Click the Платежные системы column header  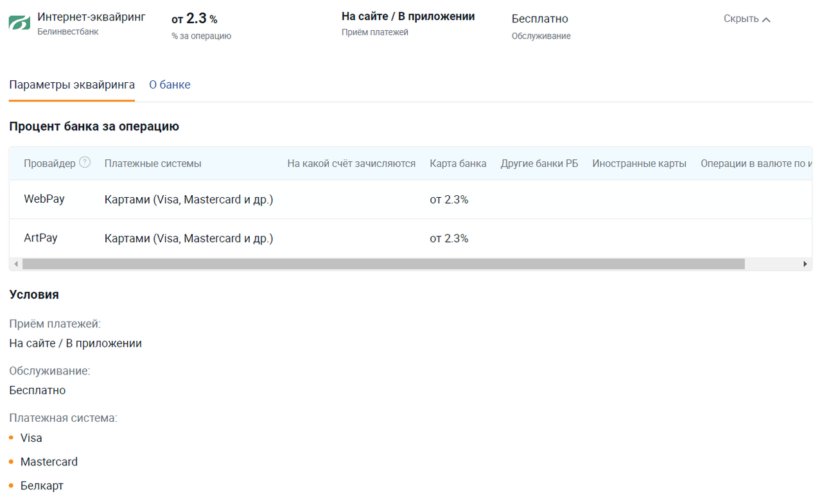[x=153, y=164]
